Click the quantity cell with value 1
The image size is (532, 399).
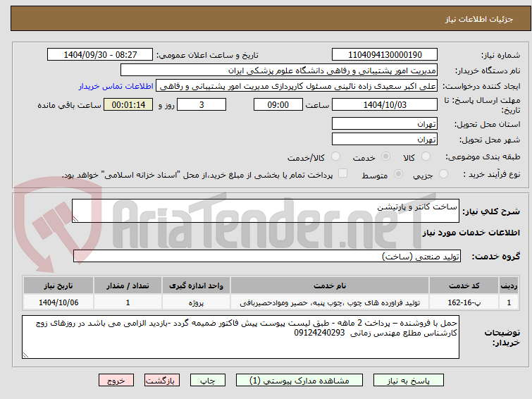tap(128, 302)
